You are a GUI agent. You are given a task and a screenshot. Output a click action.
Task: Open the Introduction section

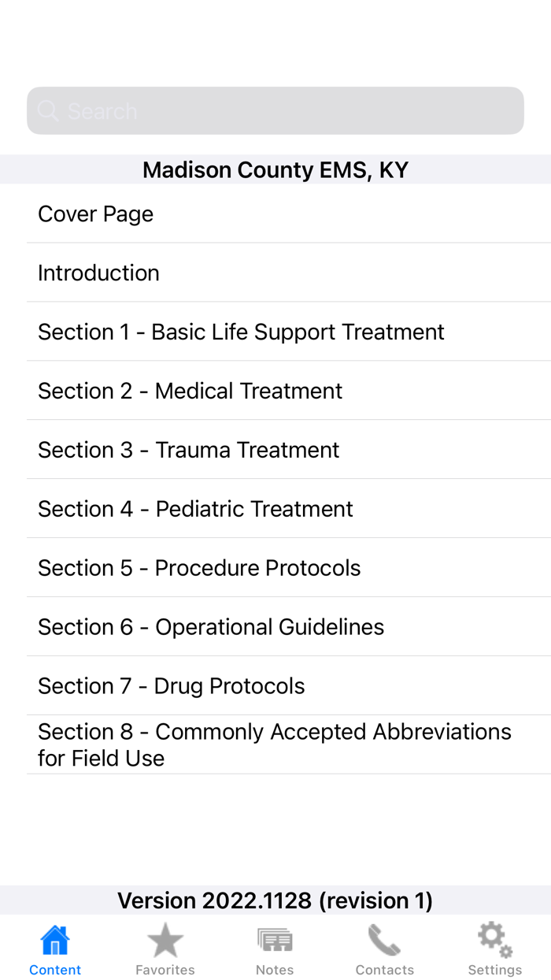click(275, 272)
